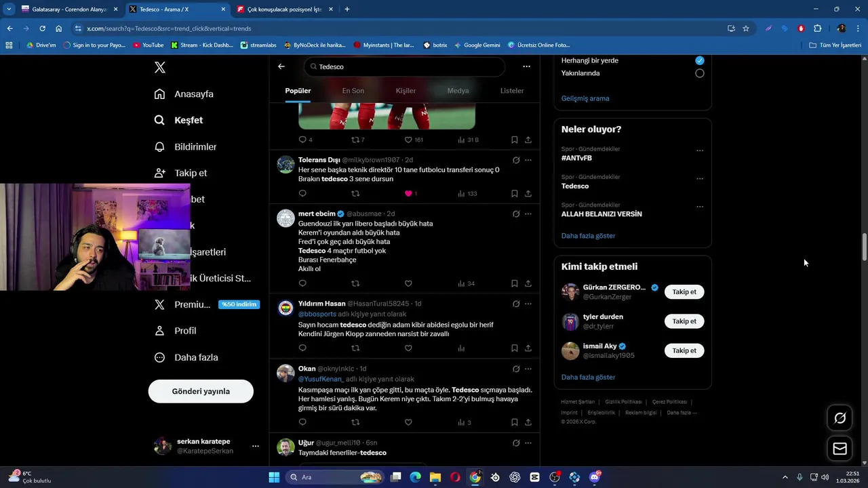Image resolution: width=868 pixels, height=488 pixels.
Task: Like the mert ebcim post
Action: (408, 283)
